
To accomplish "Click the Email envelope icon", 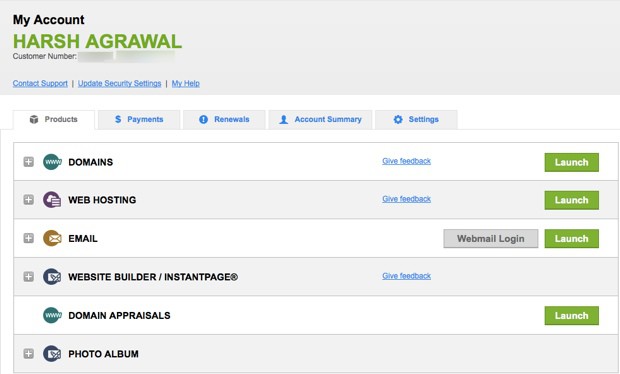I will pos(52,238).
